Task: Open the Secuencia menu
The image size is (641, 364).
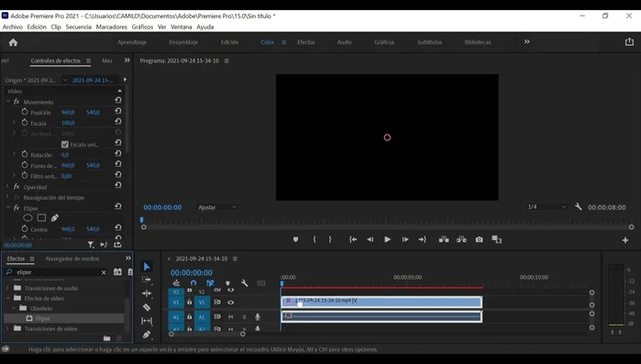Action: pyautogui.click(x=79, y=27)
